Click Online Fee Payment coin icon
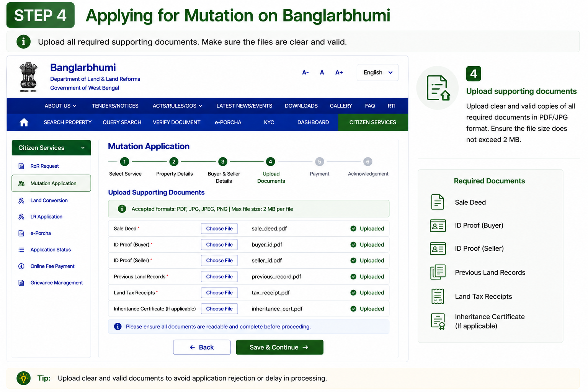Screen dimensions: 588x392 (21, 266)
